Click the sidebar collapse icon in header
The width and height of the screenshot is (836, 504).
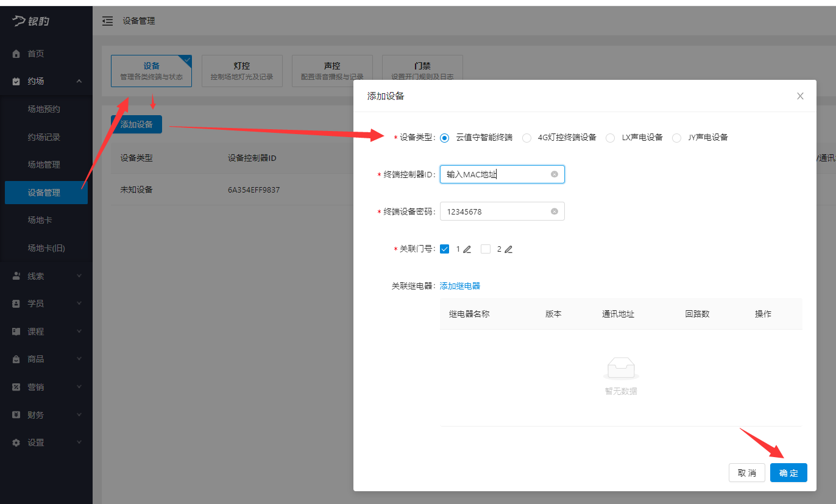(107, 21)
